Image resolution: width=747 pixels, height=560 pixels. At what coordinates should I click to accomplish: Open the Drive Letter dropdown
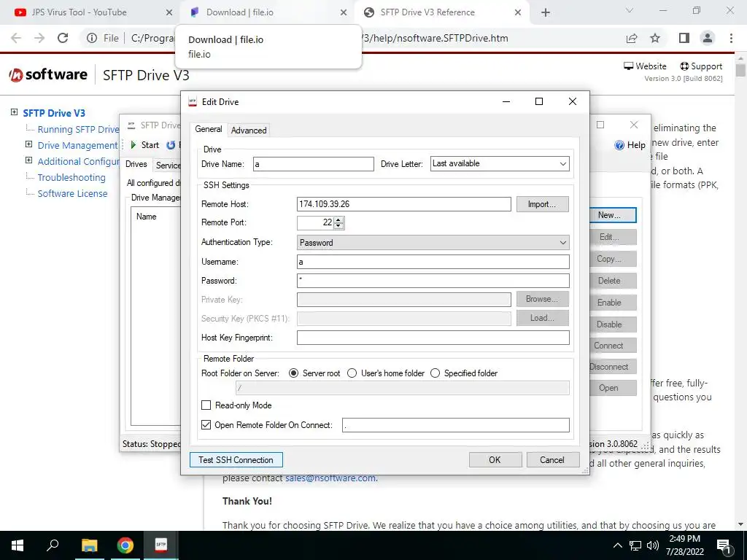click(499, 164)
